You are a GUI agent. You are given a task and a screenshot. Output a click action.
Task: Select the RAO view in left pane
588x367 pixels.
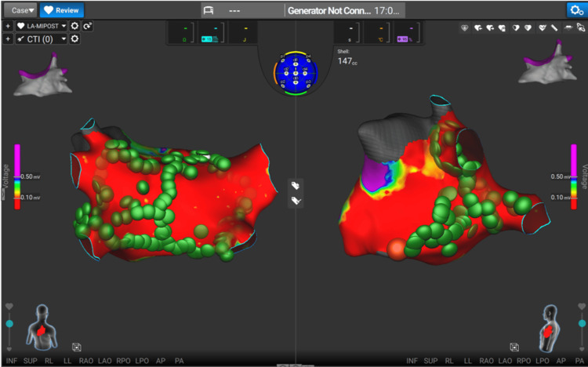coord(86,361)
